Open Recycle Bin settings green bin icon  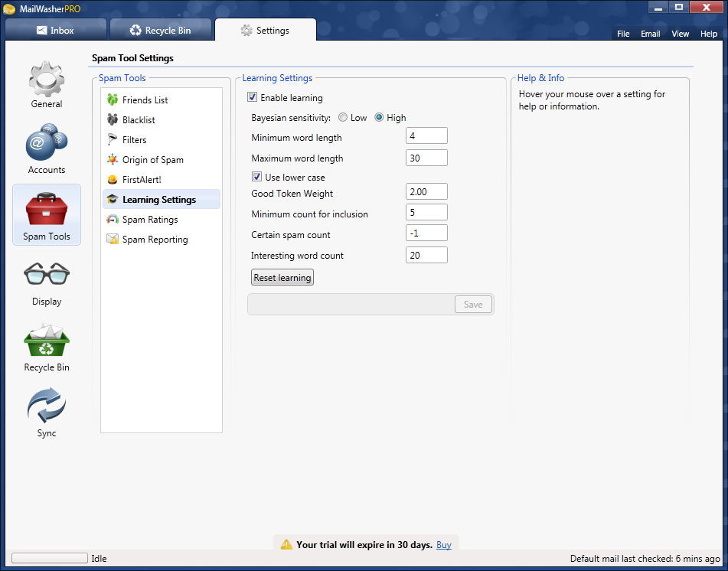47,340
